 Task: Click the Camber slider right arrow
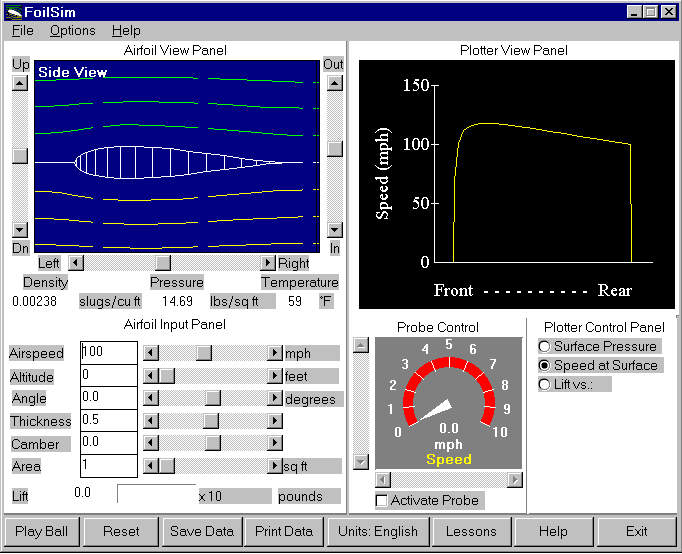pos(275,443)
